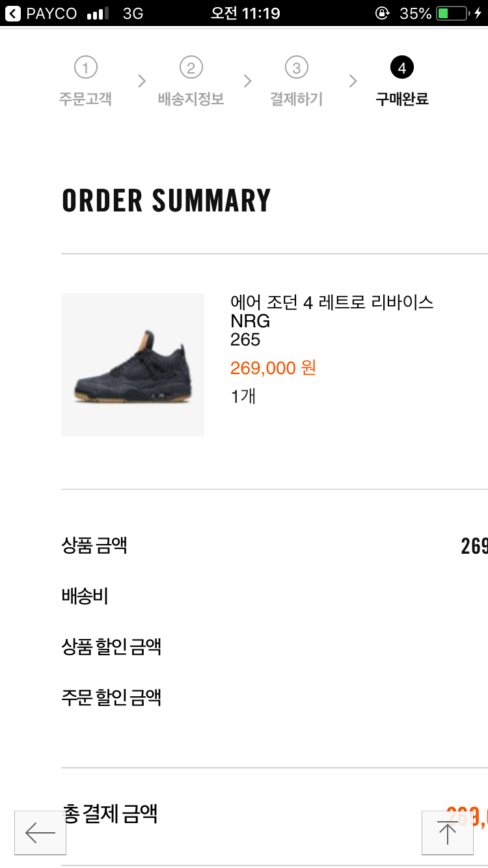The image size is (488, 868).
Task: Tap the PAYCO return-to-app back chevron
Action: (x=13, y=13)
